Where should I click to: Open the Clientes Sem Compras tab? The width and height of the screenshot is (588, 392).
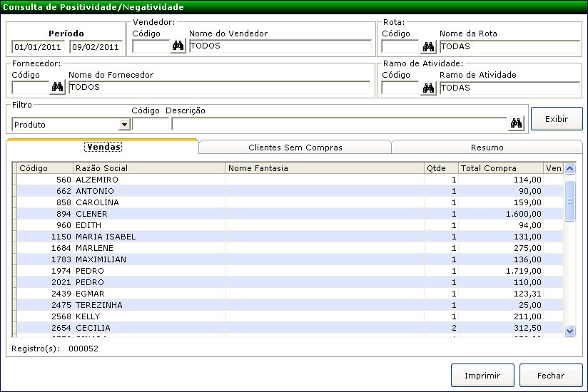pos(295,148)
